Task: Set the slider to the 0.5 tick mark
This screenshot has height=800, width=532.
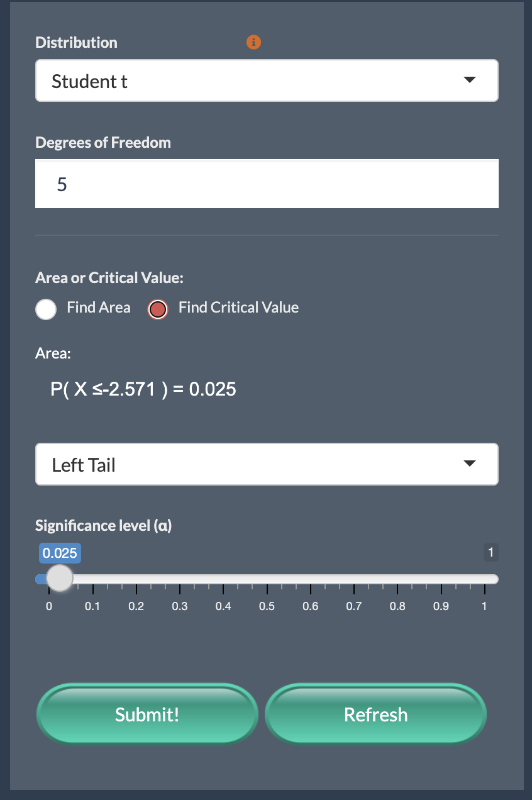Action: point(267,579)
